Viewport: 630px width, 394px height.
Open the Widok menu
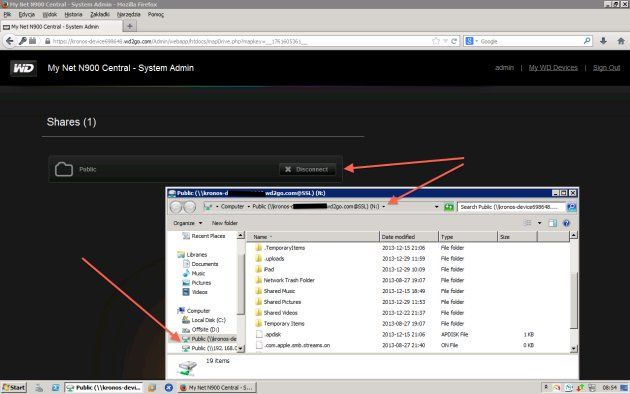50,14
